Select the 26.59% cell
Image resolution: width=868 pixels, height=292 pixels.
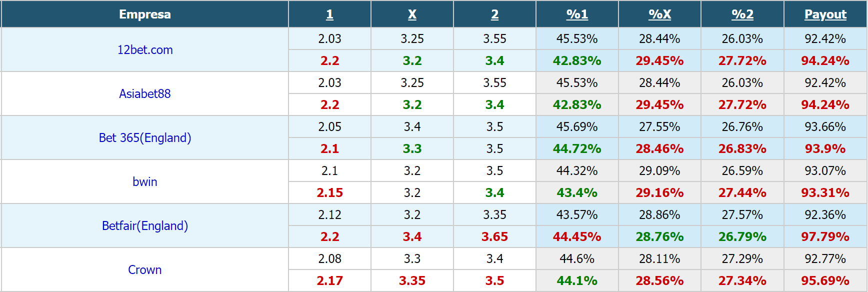[x=742, y=171]
